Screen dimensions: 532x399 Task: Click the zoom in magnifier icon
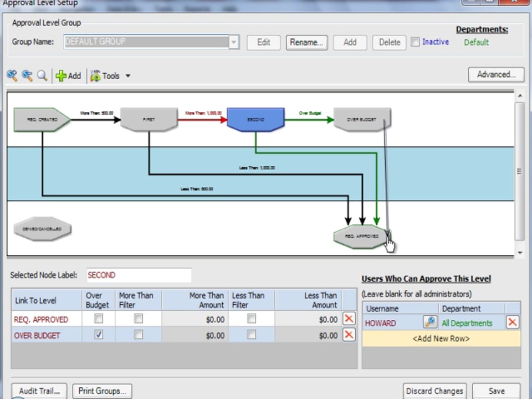[x=12, y=75]
